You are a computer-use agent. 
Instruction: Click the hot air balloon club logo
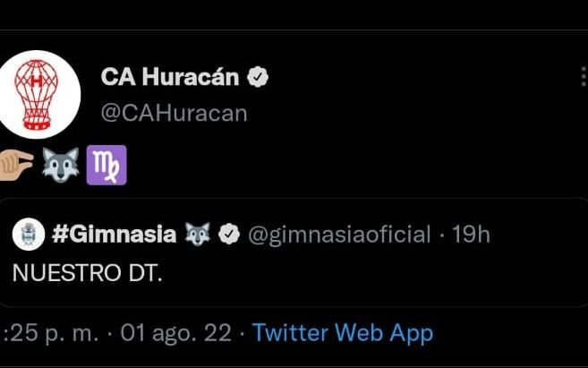(x=37, y=95)
